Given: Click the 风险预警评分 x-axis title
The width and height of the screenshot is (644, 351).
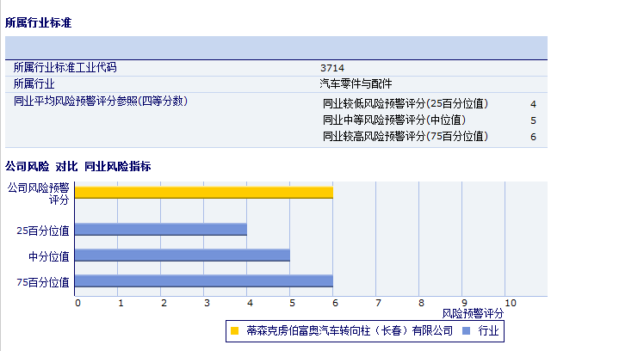Looking at the screenshot, I should (473, 313).
